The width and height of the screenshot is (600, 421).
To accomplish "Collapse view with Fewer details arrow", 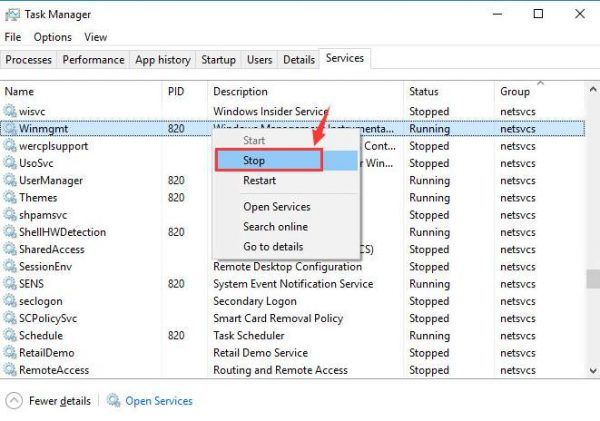I will point(14,401).
